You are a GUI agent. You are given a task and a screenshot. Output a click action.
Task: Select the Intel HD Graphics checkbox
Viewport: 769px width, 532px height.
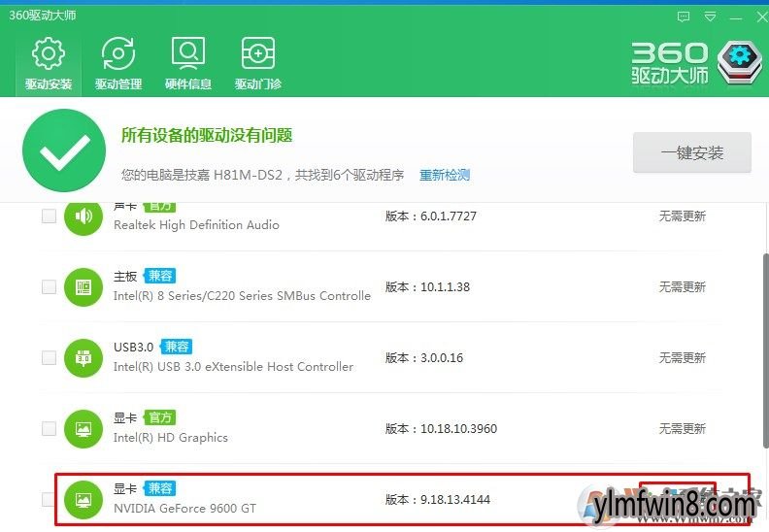[50, 428]
